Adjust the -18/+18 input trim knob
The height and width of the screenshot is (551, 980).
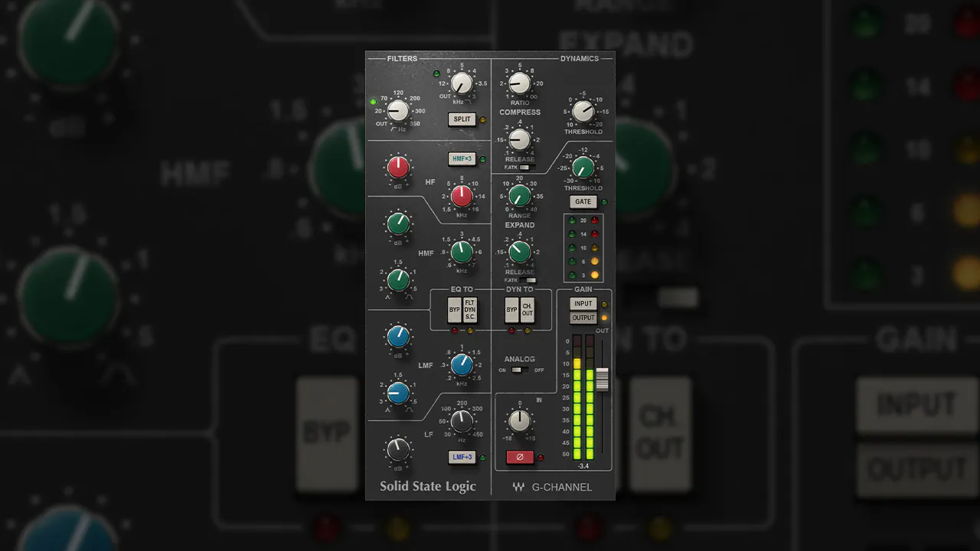[520, 421]
